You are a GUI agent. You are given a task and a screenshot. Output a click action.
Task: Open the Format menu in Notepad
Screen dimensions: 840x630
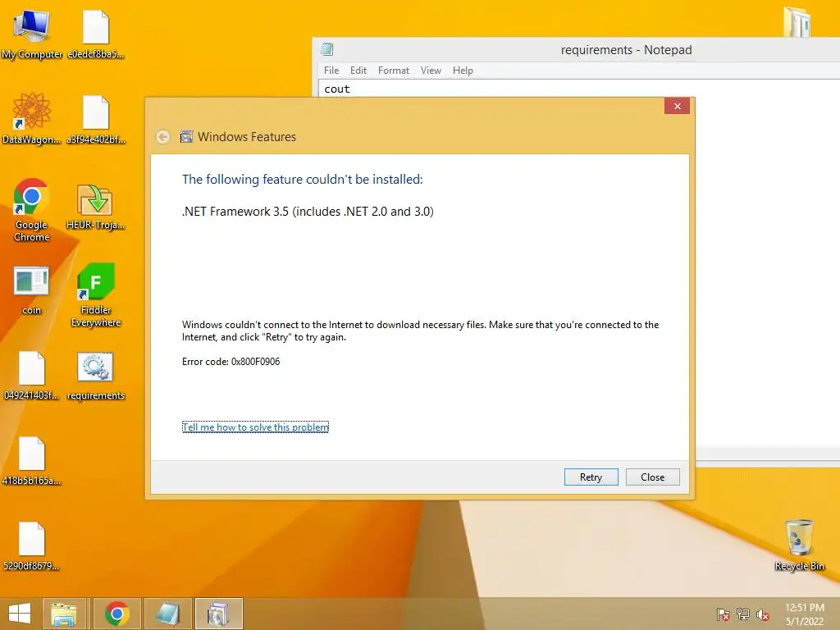(394, 71)
